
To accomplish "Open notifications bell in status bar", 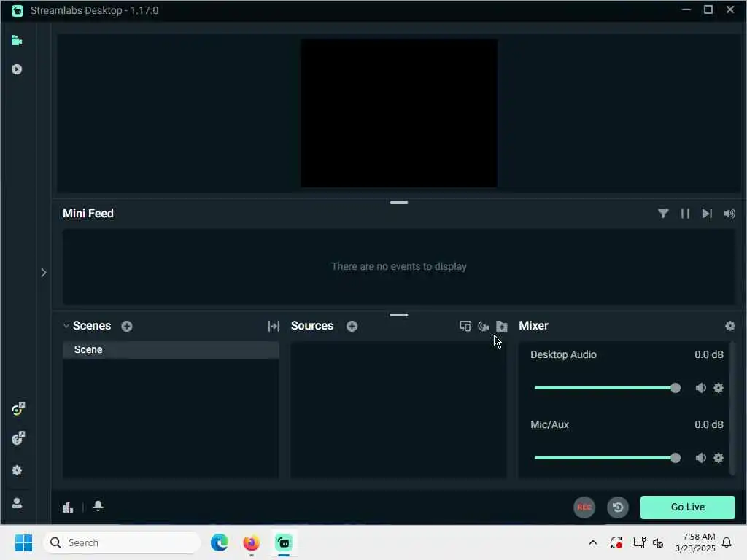I will pyautogui.click(x=98, y=506).
